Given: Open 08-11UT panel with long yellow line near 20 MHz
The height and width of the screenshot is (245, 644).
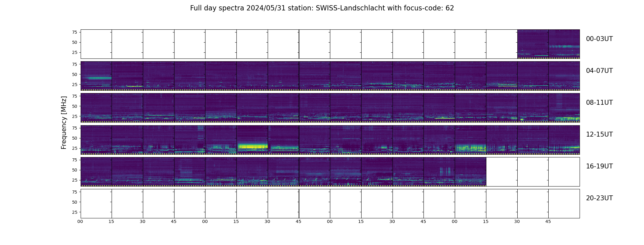Looking at the screenshot, I should [x=439, y=108].
